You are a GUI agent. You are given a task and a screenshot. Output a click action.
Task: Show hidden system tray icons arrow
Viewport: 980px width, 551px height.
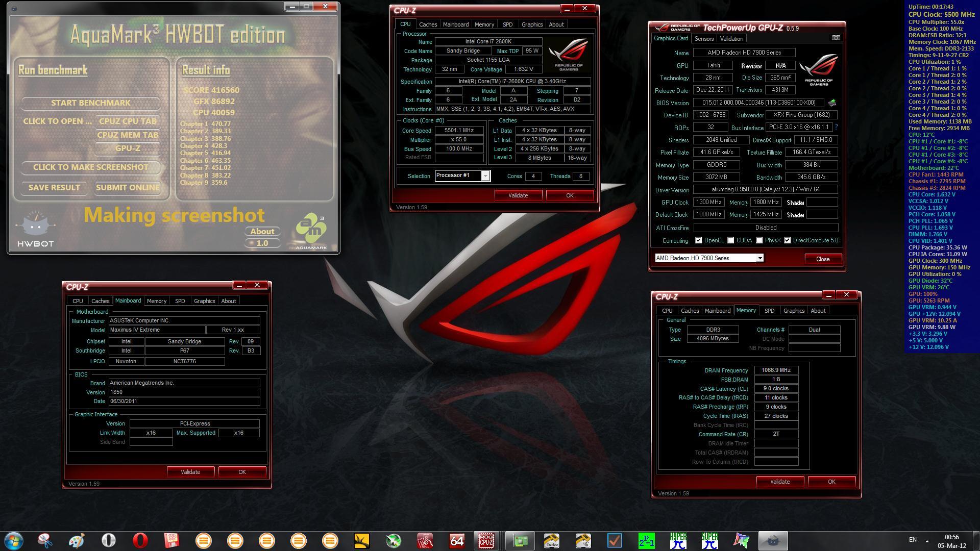coord(927,541)
